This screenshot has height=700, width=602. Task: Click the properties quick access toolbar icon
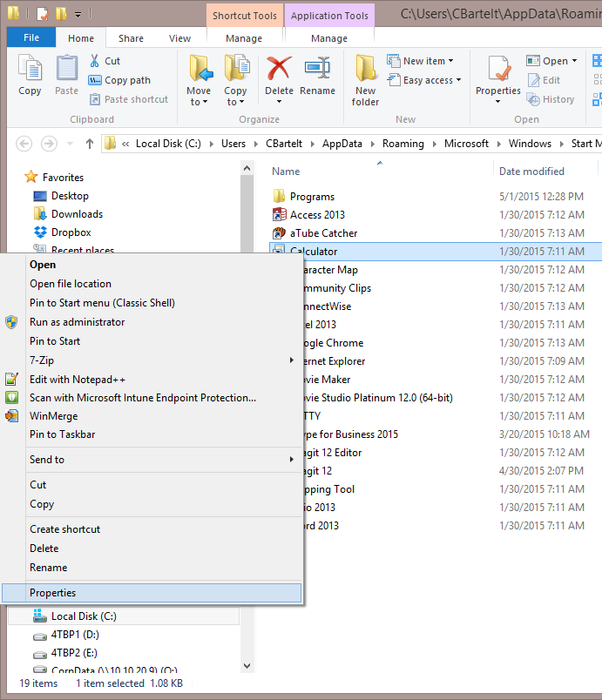click(43, 14)
